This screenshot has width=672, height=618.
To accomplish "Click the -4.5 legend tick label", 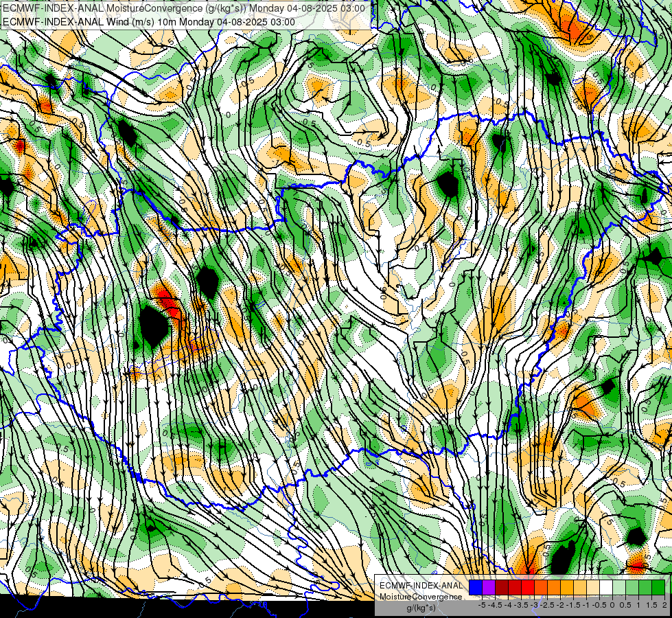I will [495, 605].
